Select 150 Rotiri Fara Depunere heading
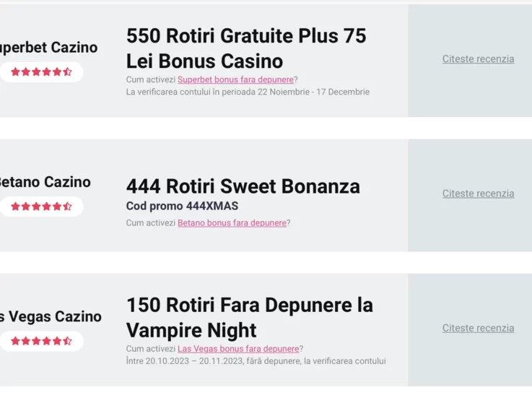The height and width of the screenshot is (403, 532). coord(250,318)
